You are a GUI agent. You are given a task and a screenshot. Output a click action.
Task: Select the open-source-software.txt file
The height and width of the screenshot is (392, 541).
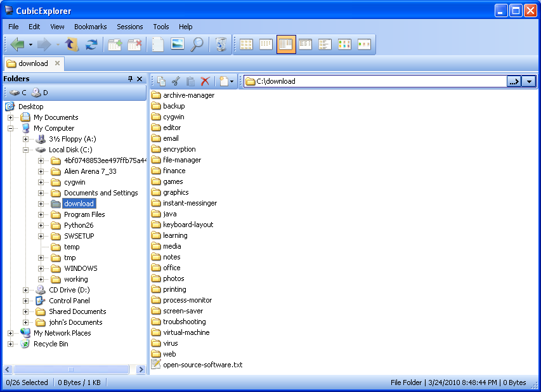coord(202,365)
